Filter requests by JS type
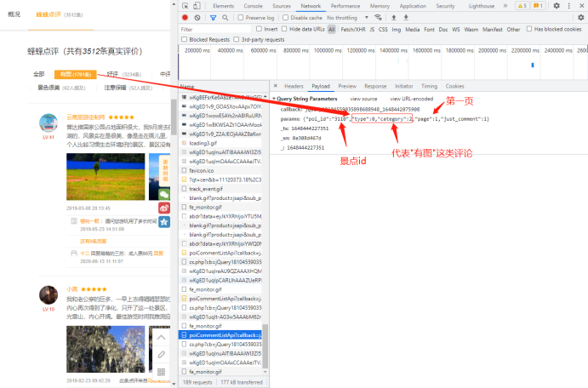This screenshot has width=588, height=388. pos(372,29)
